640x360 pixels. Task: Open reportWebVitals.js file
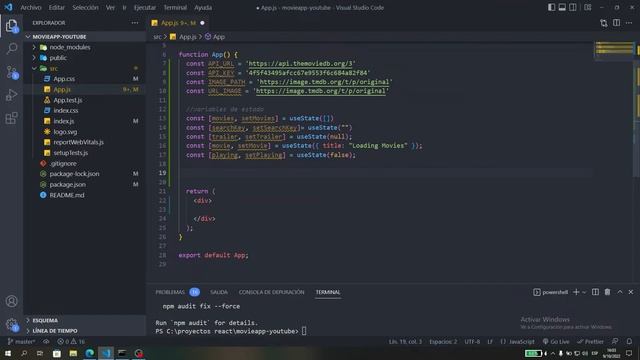pos(84,142)
